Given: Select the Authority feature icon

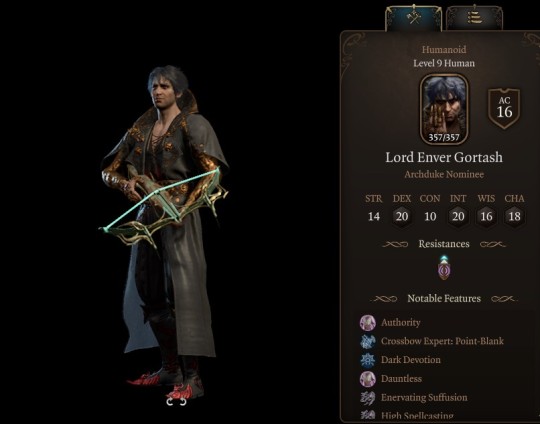Looking at the screenshot, I should point(367,323).
